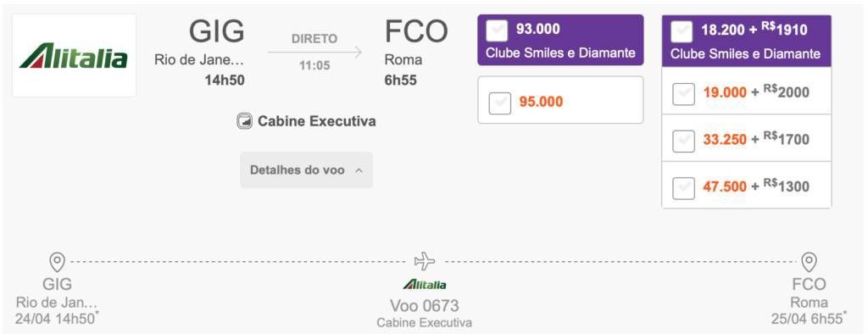Click the 11:05 flight duration label
Screen dimensions: 868x334
(x=314, y=66)
